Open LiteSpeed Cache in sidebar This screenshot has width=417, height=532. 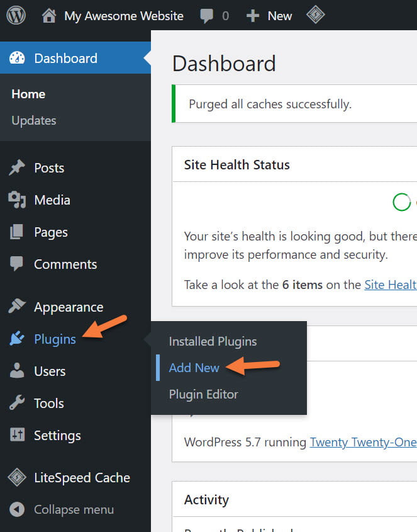click(82, 478)
